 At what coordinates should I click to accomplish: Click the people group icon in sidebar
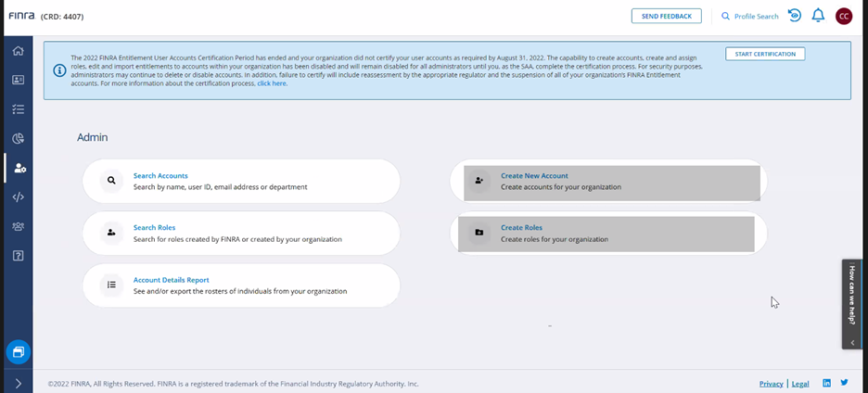click(x=19, y=226)
